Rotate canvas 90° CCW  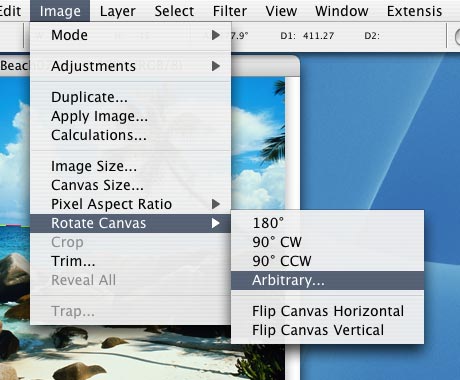(327, 261)
